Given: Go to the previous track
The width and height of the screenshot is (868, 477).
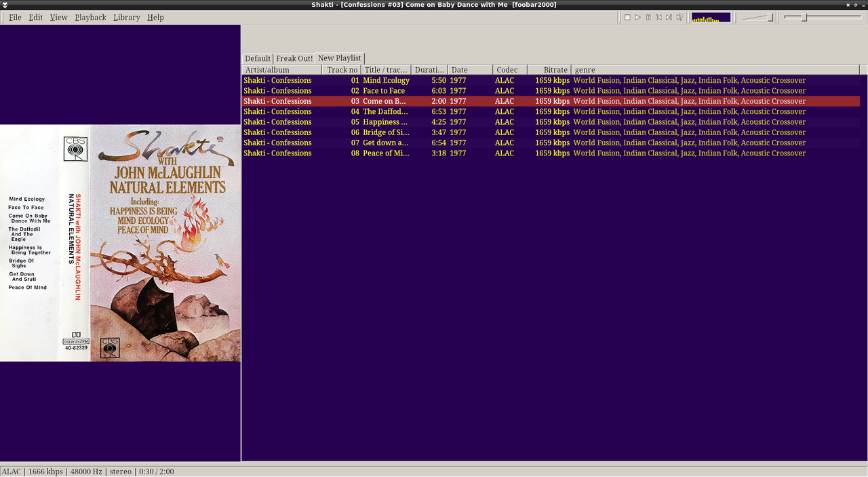Looking at the screenshot, I should pyautogui.click(x=658, y=18).
